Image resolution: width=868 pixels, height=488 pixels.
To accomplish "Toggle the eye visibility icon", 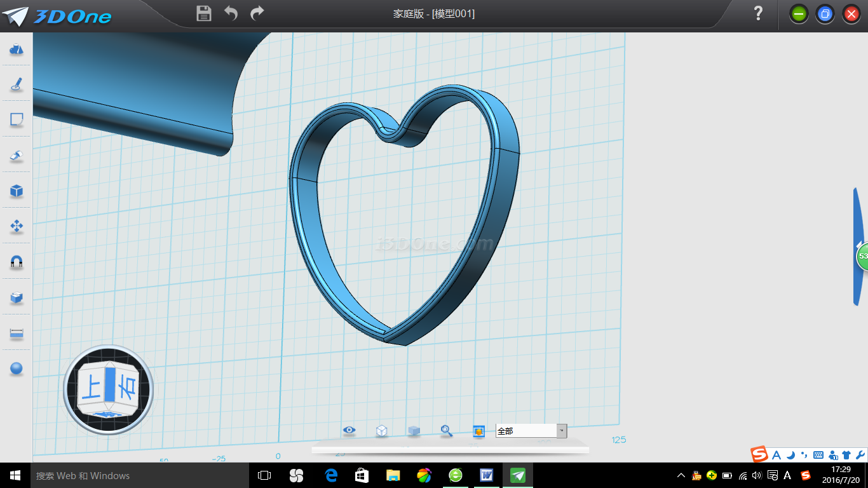I will click(x=349, y=430).
